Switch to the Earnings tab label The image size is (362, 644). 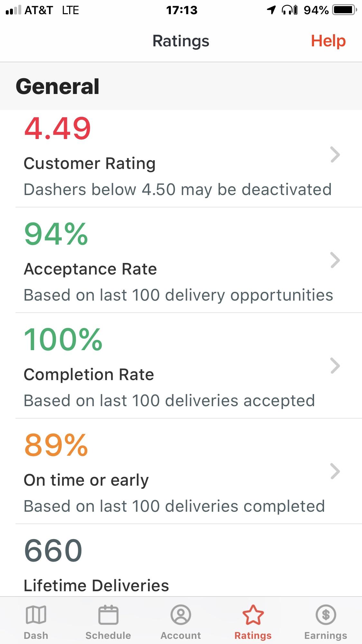[x=326, y=635]
